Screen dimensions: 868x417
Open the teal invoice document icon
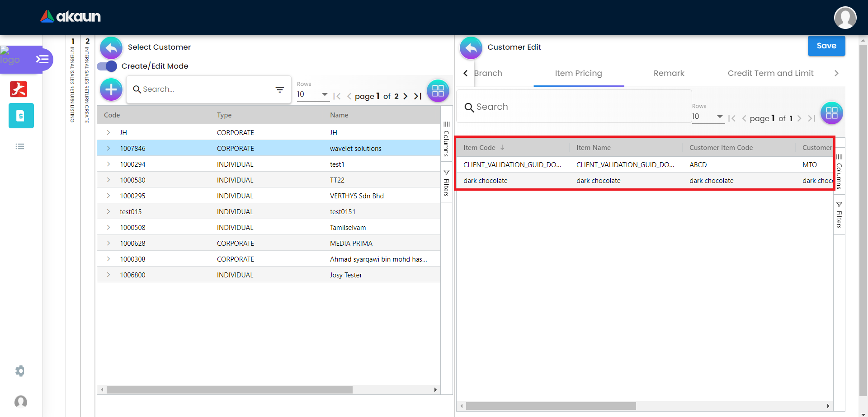click(x=21, y=116)
